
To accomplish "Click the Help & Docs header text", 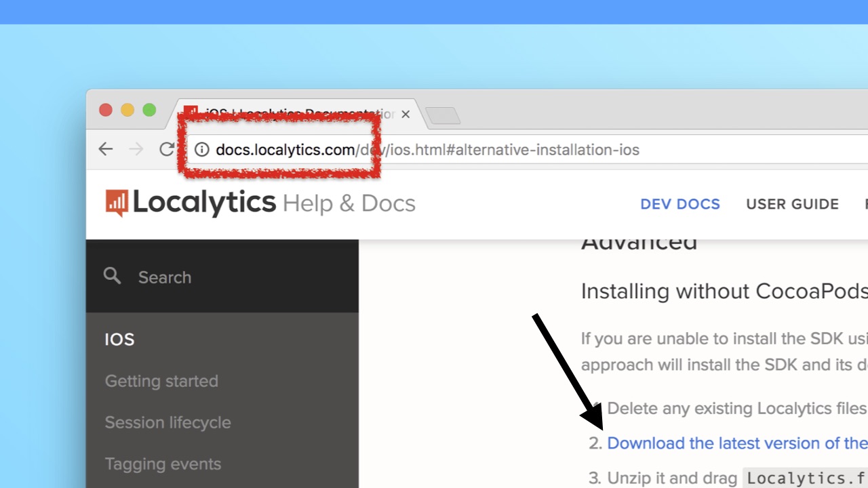I will [x=349, y=203].
